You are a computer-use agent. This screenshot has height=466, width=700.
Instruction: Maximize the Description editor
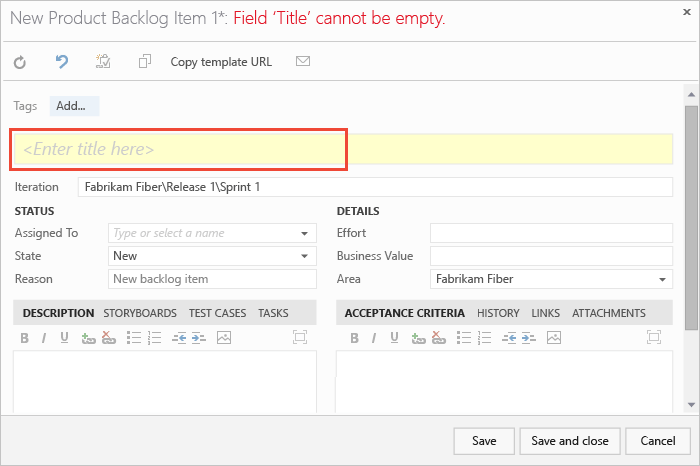click(300, 337)
